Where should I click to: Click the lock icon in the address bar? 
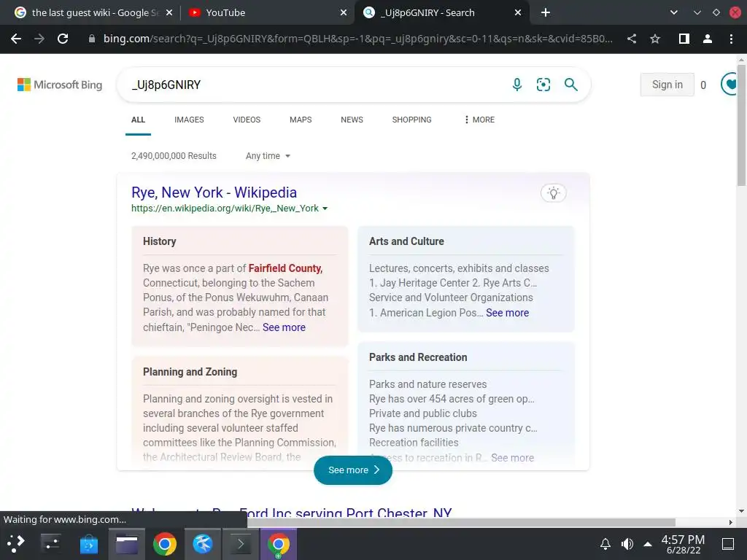point(91,39)
